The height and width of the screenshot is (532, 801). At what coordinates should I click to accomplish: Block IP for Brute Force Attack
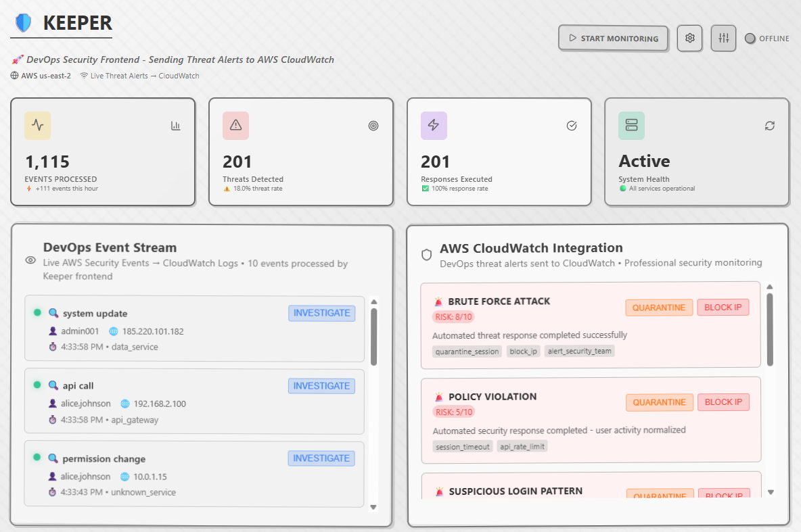tap(723, 308)
